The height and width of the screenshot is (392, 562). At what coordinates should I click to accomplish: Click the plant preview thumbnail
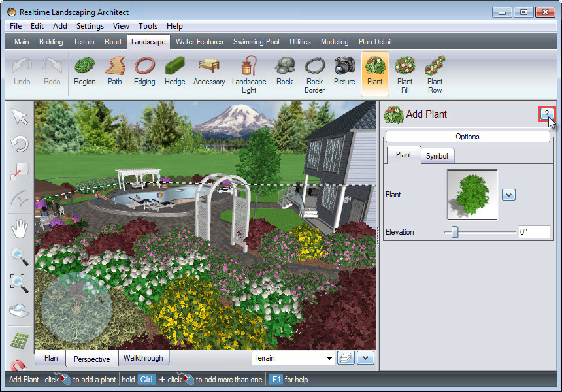tap(472, 194)
